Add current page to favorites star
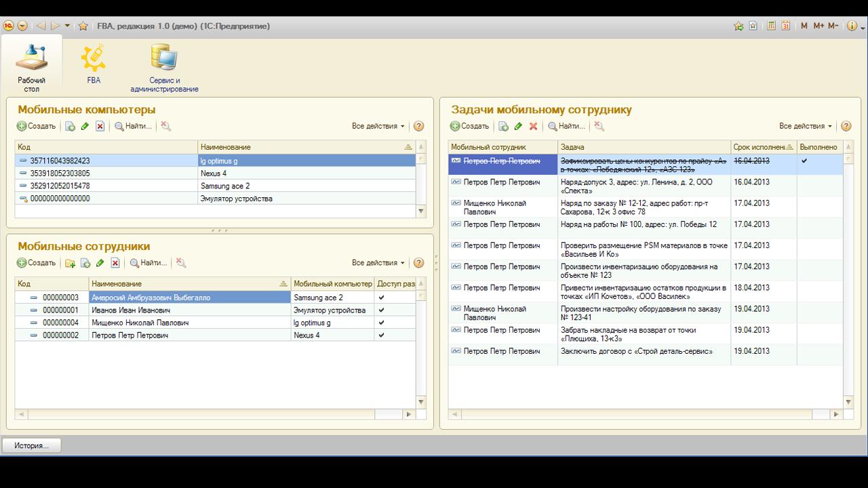 point(83,26)
